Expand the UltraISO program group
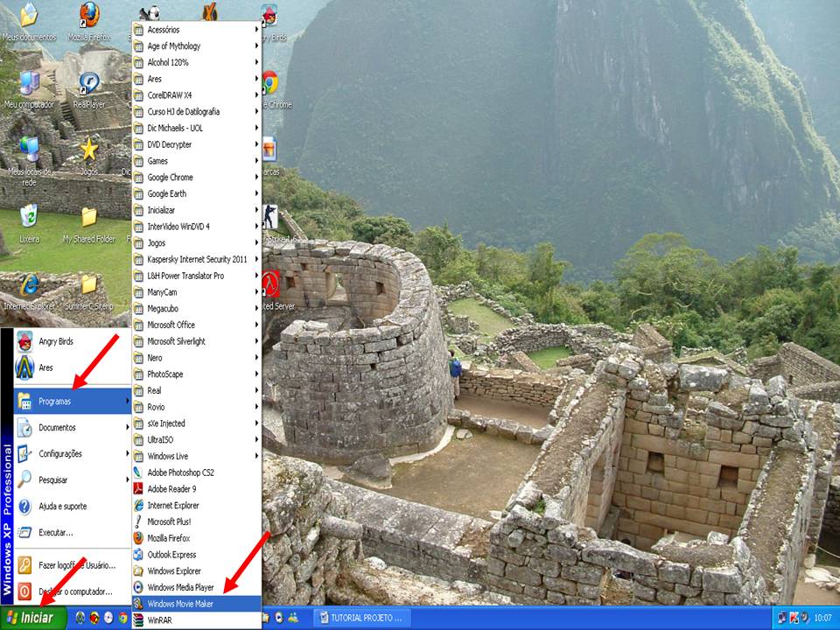The image size is (840, 630). pos(197,440)
